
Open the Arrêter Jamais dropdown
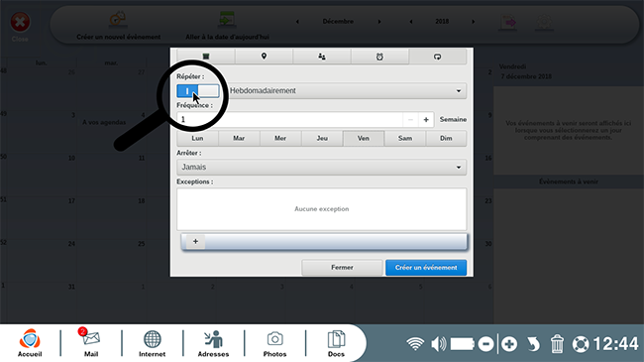(322, 167)
